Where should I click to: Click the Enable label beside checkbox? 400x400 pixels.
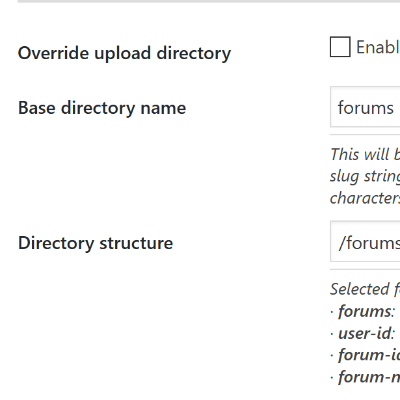click(x=378, y=47)
